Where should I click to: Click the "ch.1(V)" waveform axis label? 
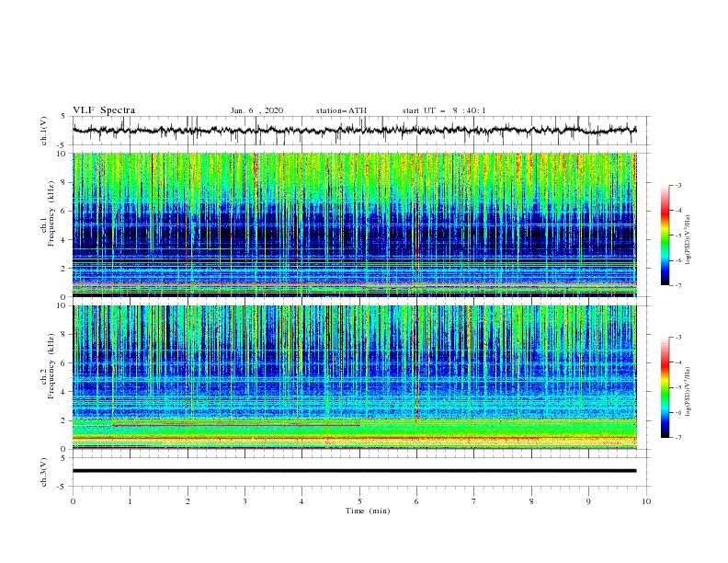[x=44, y=131]
